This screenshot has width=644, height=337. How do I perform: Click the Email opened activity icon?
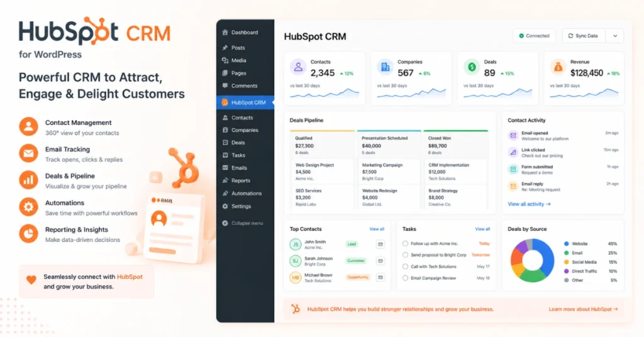[513, 135]
